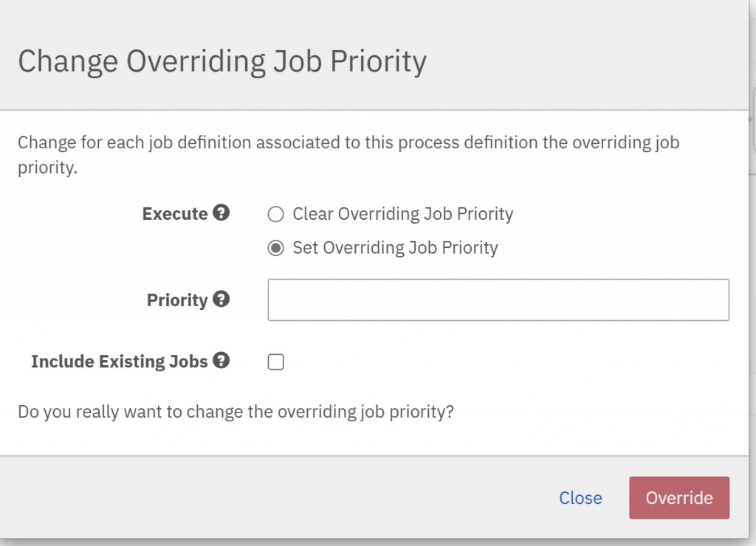Click inside the empty Priority text box
Viewport: 756px width, 546px height.
(498, 300)
